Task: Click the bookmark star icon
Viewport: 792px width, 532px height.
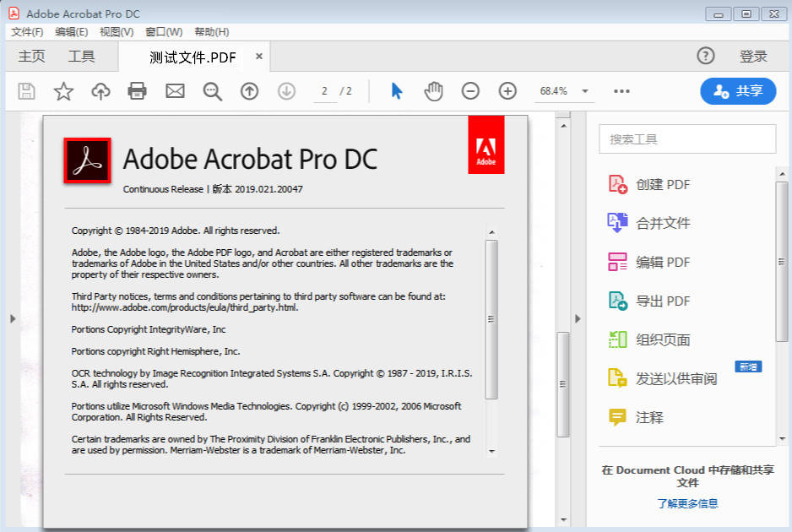Action: pyautogui.click(x=63, y=91)
